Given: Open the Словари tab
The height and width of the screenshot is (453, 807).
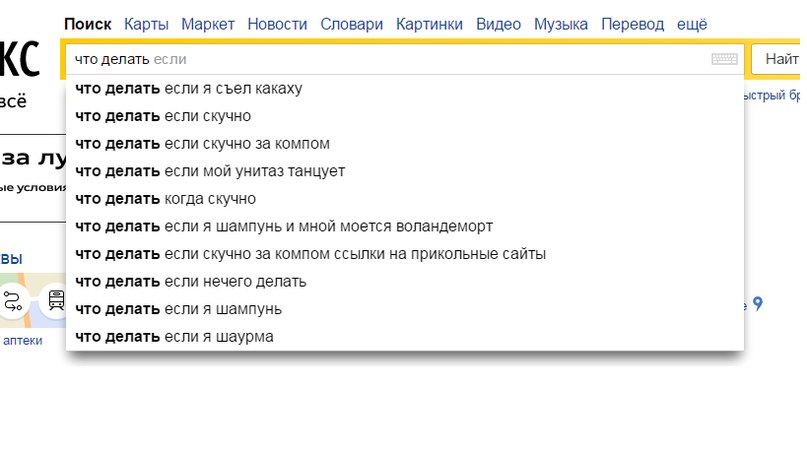Looking at the screenshot, I should tap(352, 24).
